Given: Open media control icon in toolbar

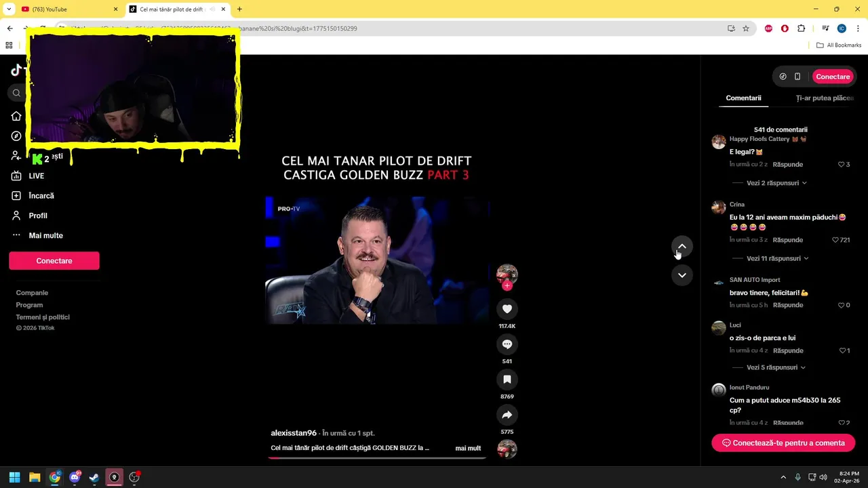Looking at the screenshot, I should coord(825,28).
